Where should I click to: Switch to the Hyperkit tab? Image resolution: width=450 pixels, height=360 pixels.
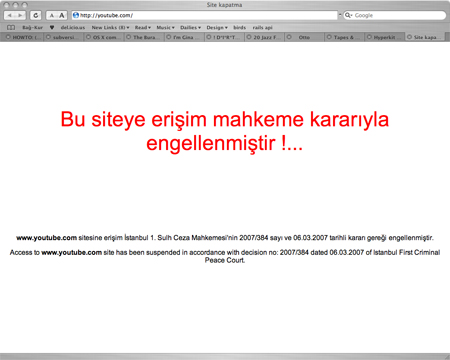[385, 37]
